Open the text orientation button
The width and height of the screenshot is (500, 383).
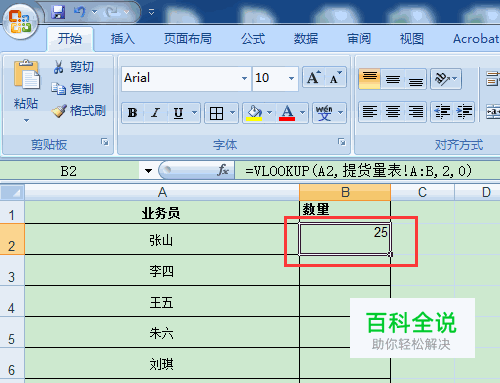pyautogui.click(x=446, y=79)
